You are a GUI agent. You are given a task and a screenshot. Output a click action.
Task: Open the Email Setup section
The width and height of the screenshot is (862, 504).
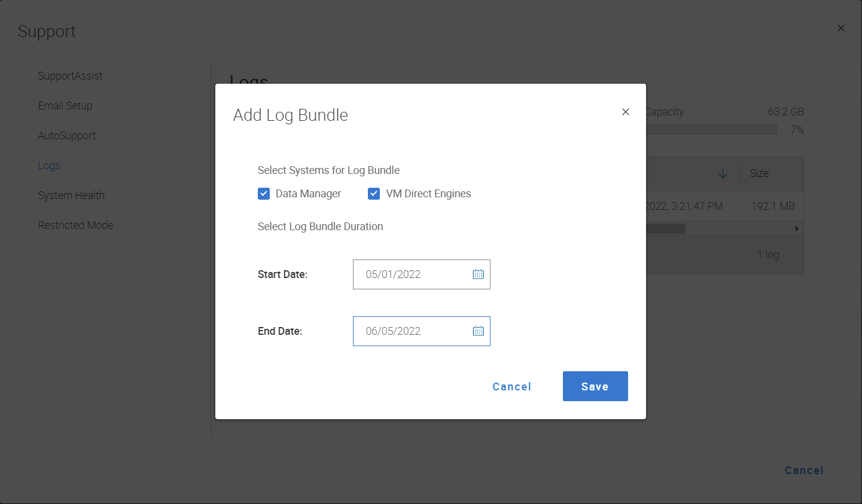[65, 106]
